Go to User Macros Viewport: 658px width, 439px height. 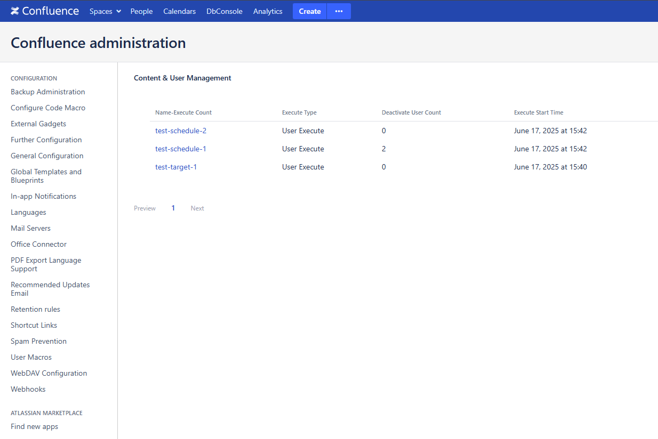coord(31,357)
